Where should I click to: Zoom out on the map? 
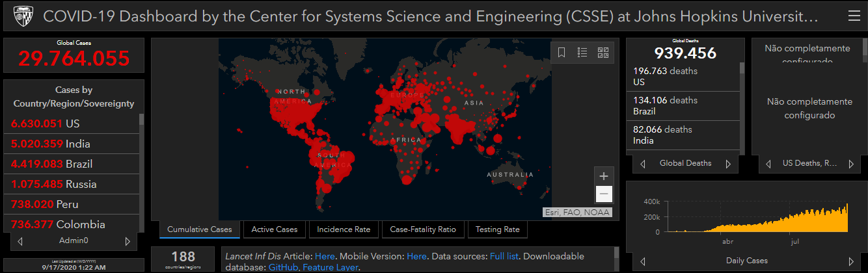[604, 193]
